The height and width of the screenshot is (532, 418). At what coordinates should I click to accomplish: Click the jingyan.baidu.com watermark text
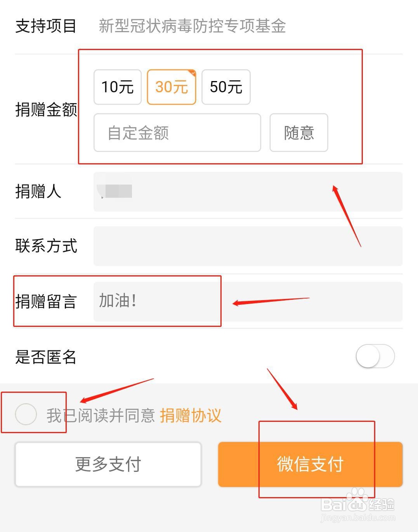(357, 519)
